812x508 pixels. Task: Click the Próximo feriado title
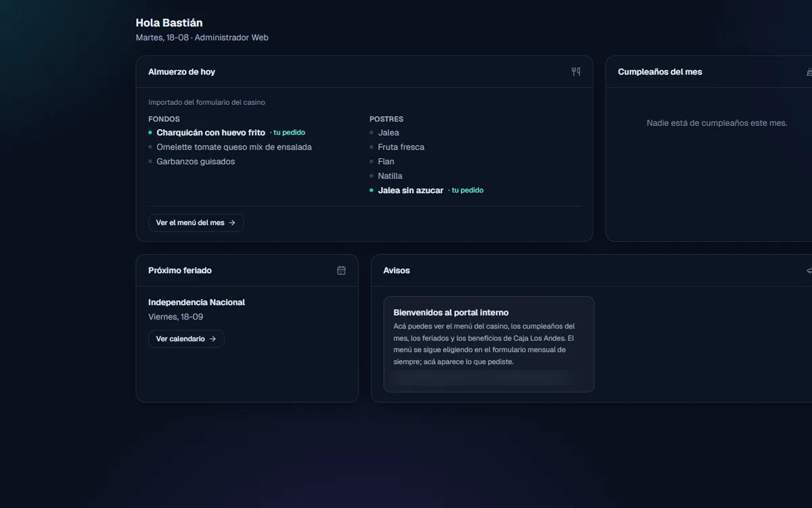(180, 270)
